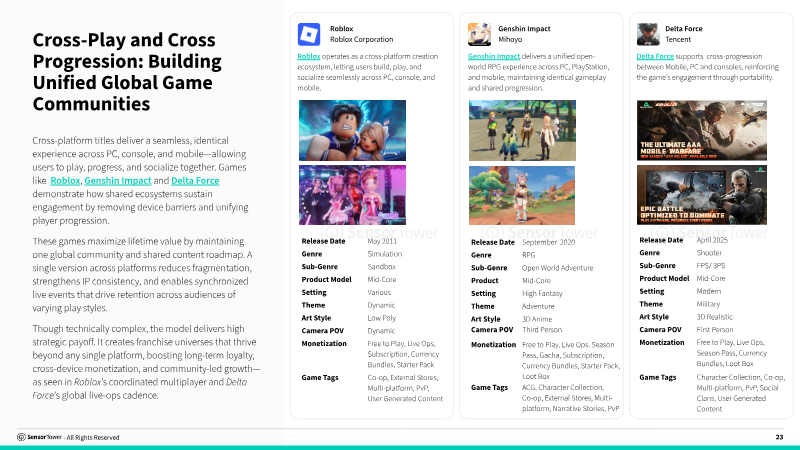This screenshot has height=450, width=800.
Task: Click the 'Delta Force' title in card header
Action: [x=684, y=29]
